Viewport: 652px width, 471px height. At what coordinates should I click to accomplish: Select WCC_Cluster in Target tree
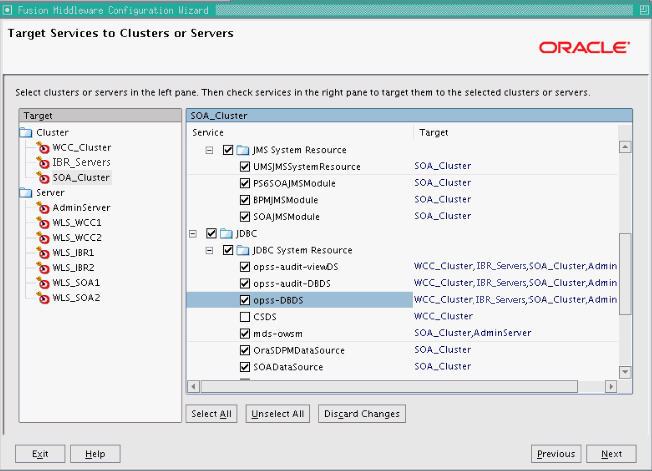tap(82, 148)
